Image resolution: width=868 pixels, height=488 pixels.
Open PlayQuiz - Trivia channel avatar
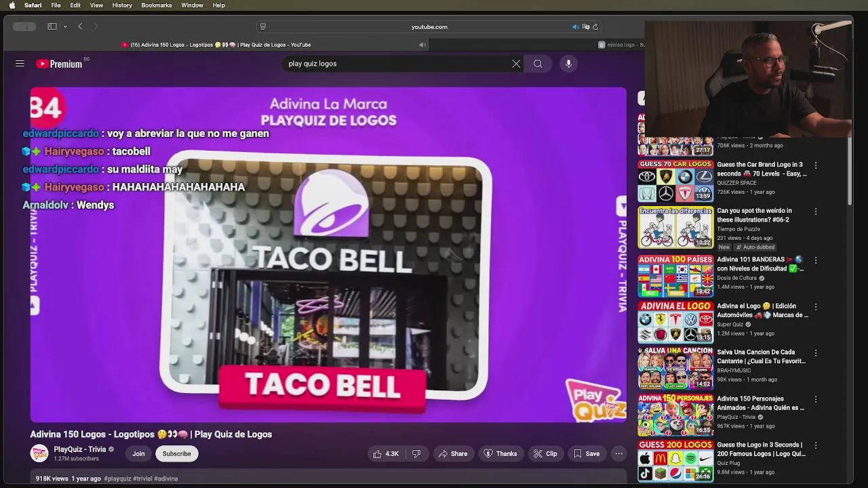[39, 453]
